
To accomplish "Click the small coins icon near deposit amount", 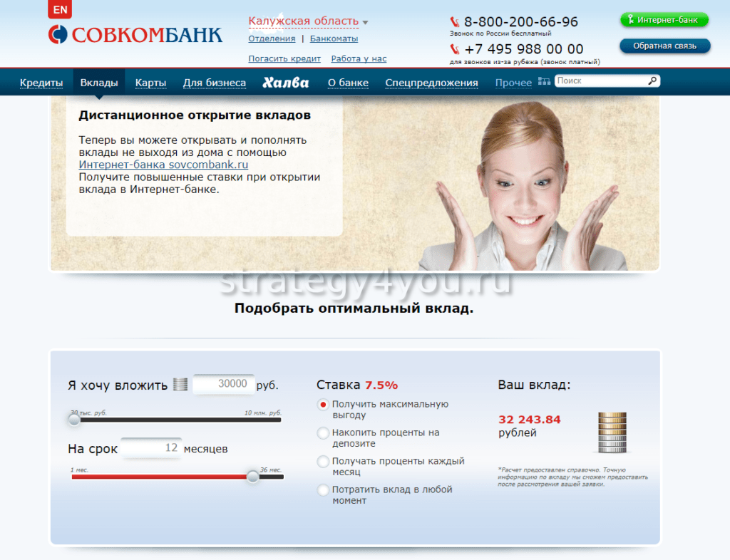I will click(x=180, y=385).
